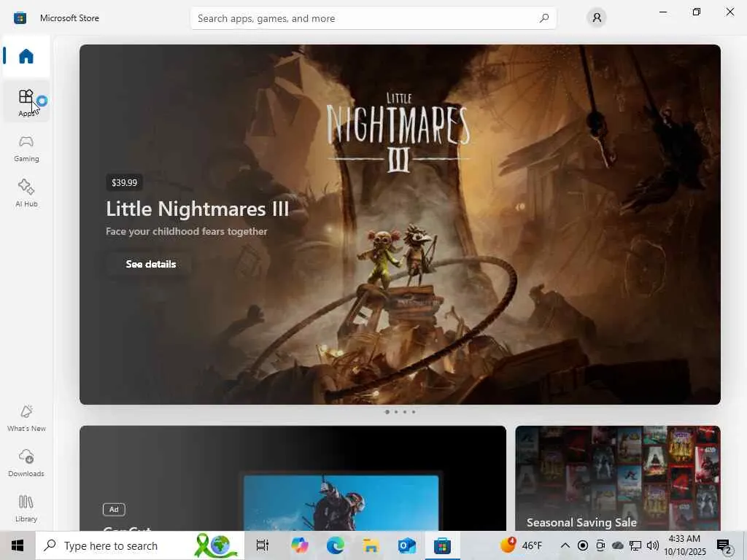
Task: Click the taskbar Type here to search box
Action: (140, 545)
